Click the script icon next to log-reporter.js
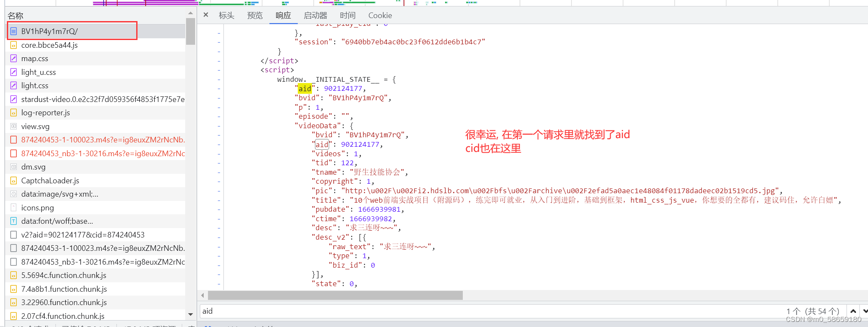Screen dimensions: 868x327 click(x=13, y=113)
